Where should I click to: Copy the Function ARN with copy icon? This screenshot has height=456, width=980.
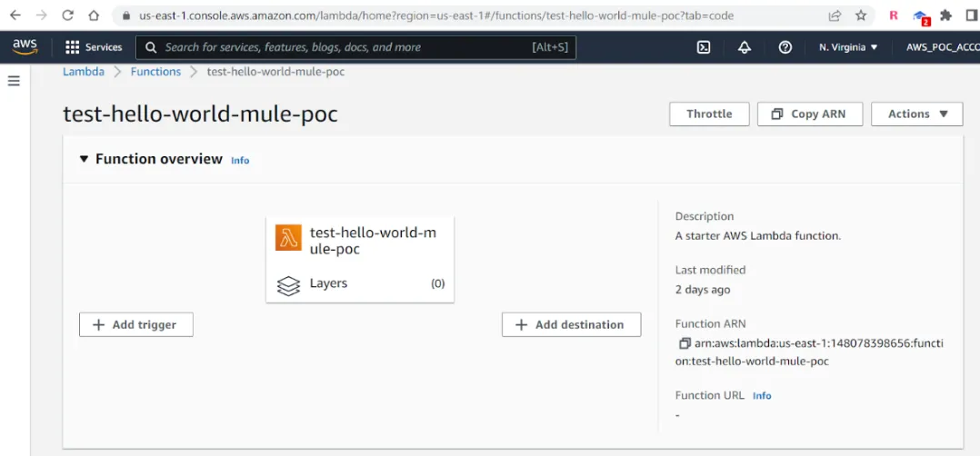(x=685, y=343)
